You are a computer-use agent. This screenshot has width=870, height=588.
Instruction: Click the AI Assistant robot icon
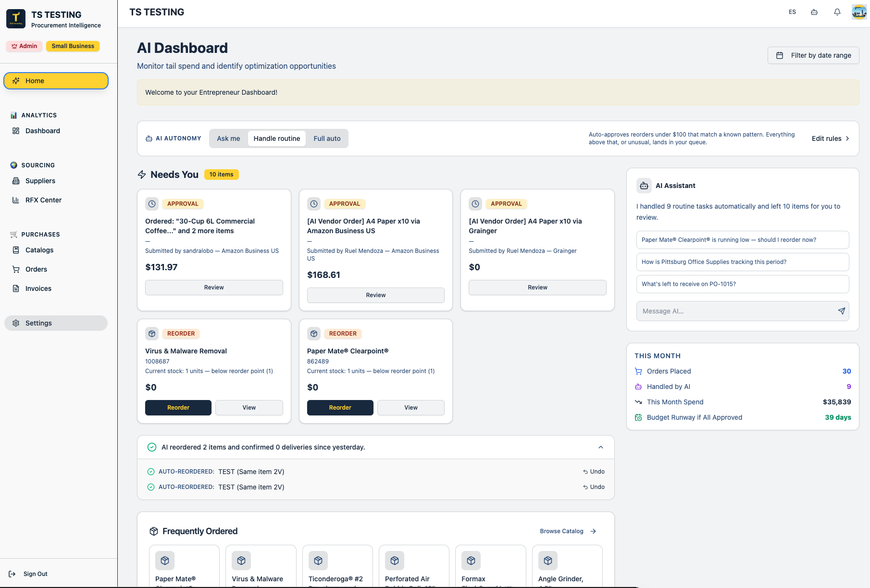pos(644,186)
